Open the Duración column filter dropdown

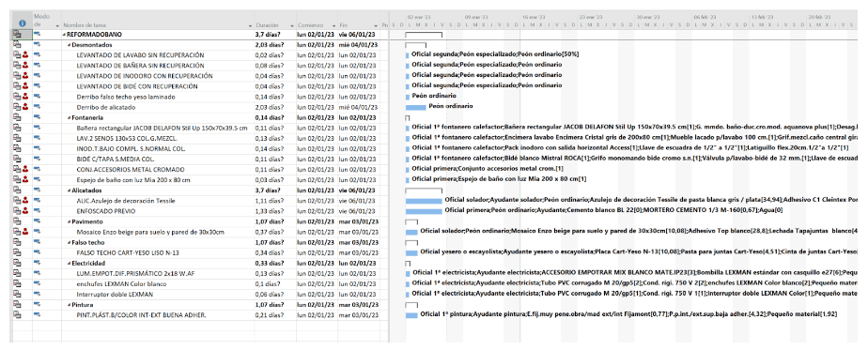point(292,26)
